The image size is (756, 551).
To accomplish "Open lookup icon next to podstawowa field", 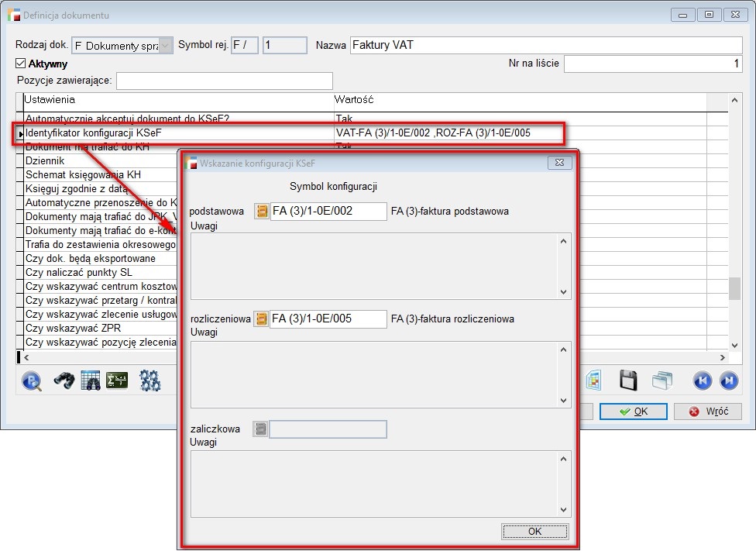I will [x=262, y=212].
